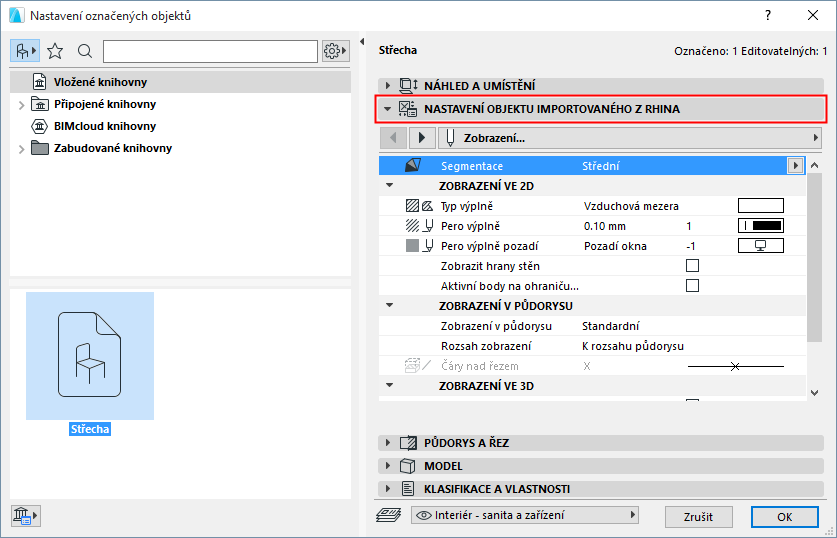The width and height of the screenshot is (837, 538).
Task: Collapse the Zobrazení ve 2D group
Action: 390,185
